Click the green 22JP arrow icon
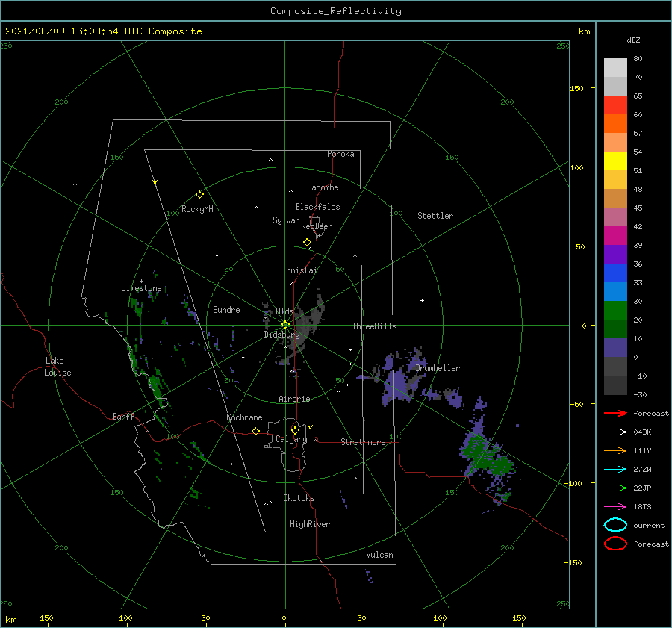Viewport: 672px width, 628px height. click(615, 488)
